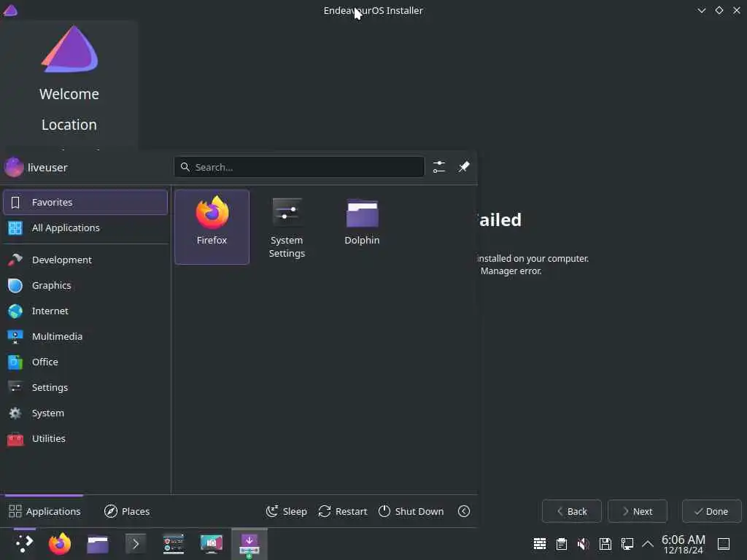Click the launcher Search field
The height and width of the screenshot is (560, 747).
coord(299,167)
